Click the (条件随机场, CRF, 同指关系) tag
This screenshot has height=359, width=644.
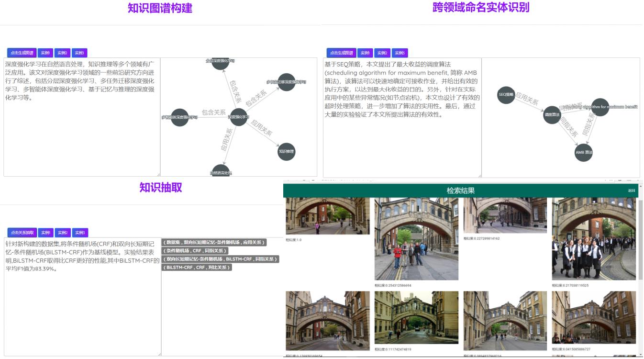pos(195,251)
